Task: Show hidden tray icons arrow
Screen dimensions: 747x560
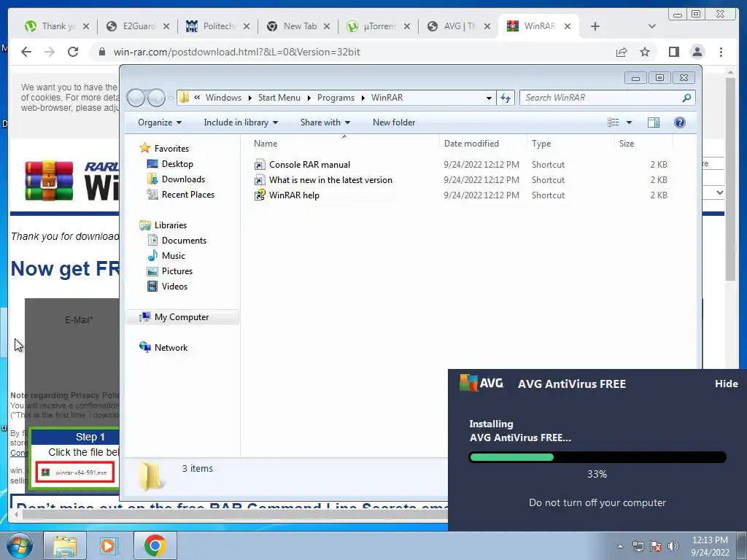Action: click(620, 546)
